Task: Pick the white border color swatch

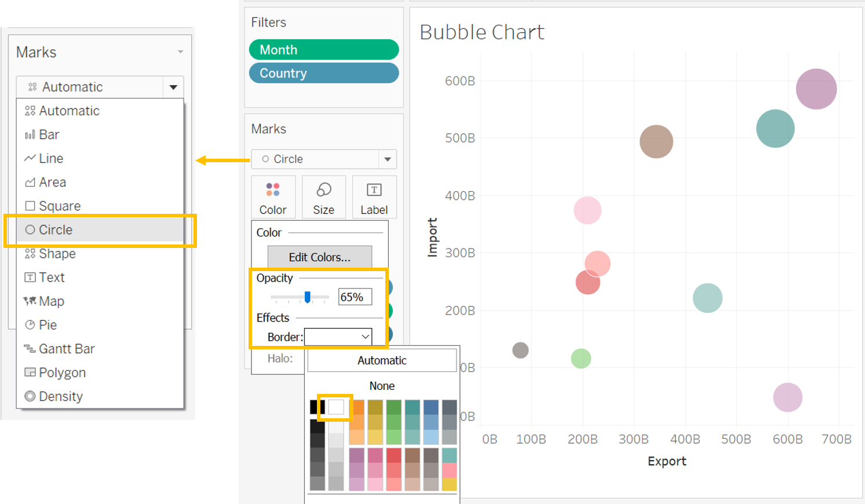Action: [x=336, y=407]
